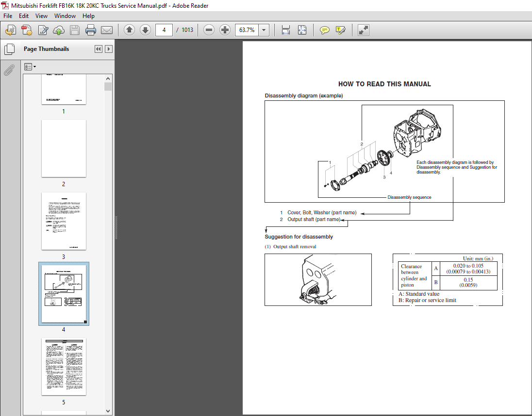Open the Attachments paperclip pane
Viewport: 532px width, 416px height.
click(10, 70)
